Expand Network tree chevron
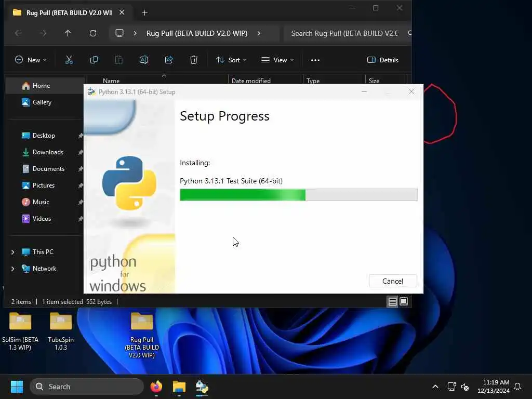Viewport: 532px width, 399px height. (x=12, y=269)
